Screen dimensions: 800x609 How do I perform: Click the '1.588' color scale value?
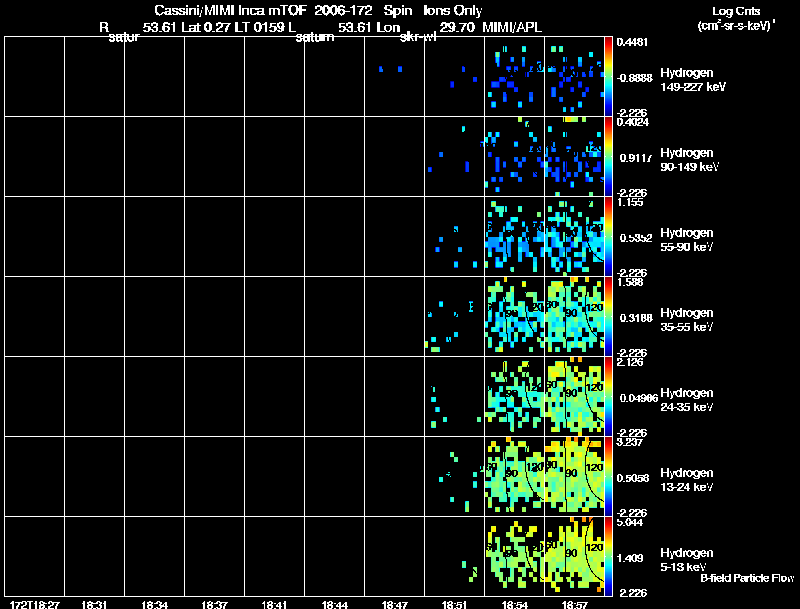[630, 282]
